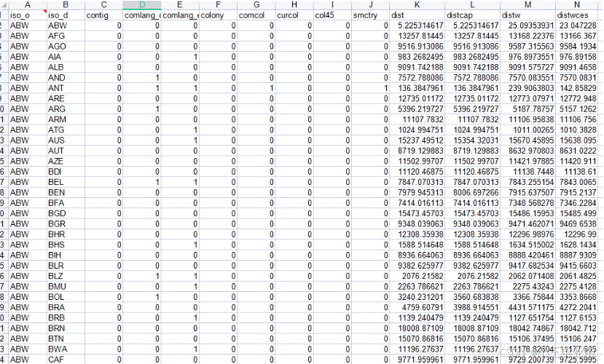Select highlighted column D header
The width and height of the screenshot is (604, 364).
tap(142, 4)
